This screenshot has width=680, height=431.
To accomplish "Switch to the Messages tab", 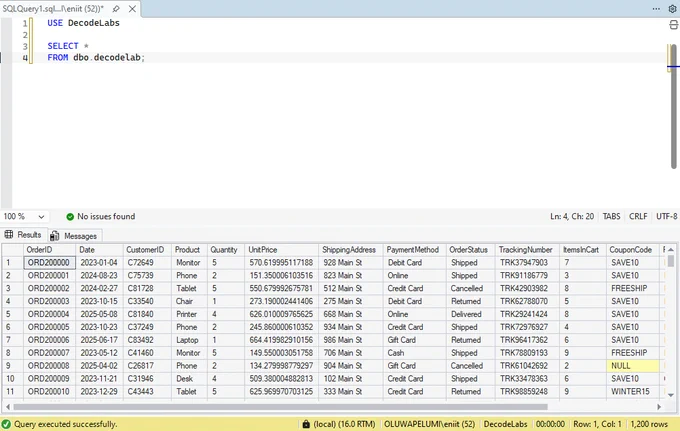I will [74, 236].
